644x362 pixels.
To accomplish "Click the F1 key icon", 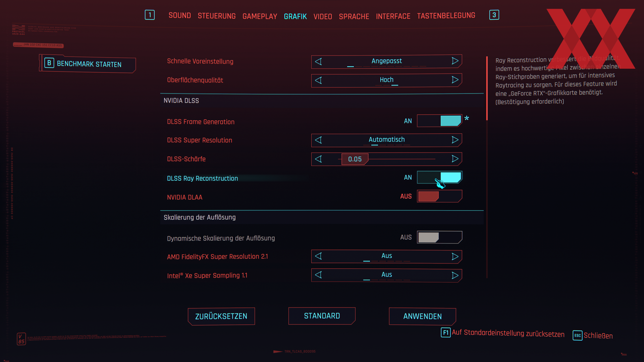I will [x=445, y=333].
